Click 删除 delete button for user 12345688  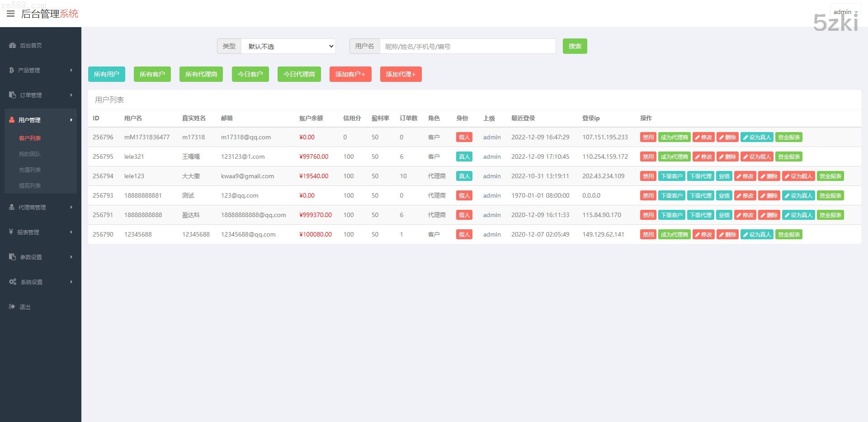727,235
